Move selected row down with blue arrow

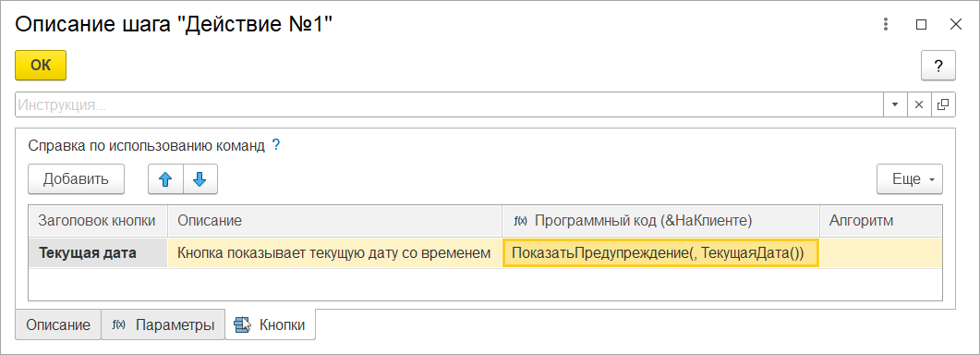coord(200,179)
